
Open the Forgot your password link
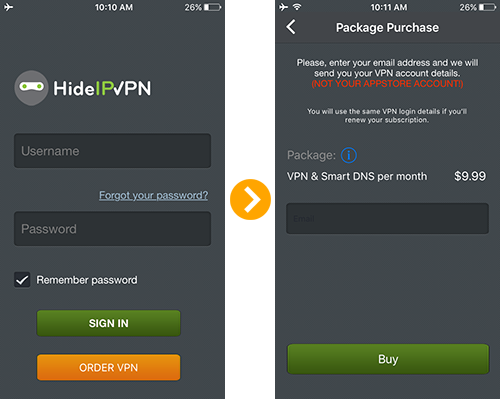[x=153, y=195]
